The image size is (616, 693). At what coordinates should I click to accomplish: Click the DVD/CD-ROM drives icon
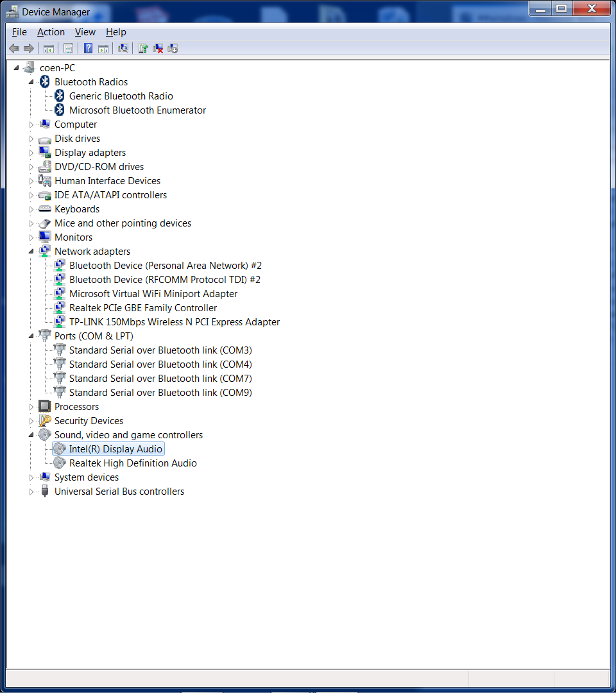(x=45, y=167)
